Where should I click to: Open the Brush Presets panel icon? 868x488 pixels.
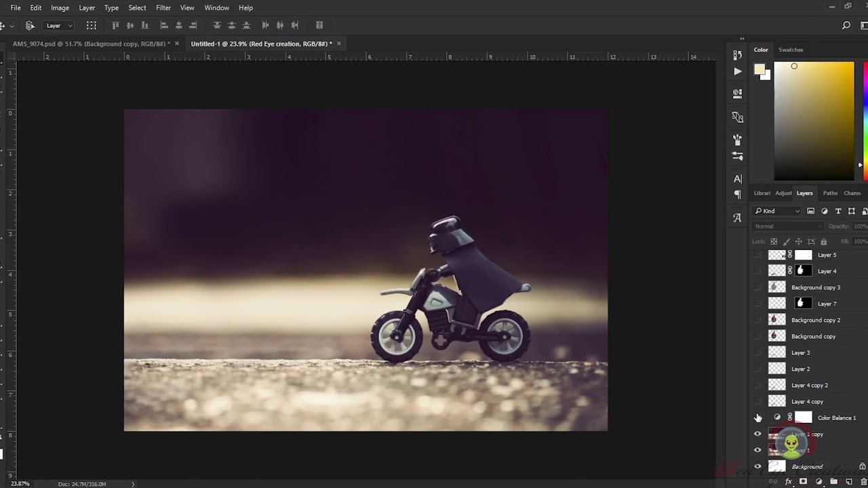click(738, 140)
